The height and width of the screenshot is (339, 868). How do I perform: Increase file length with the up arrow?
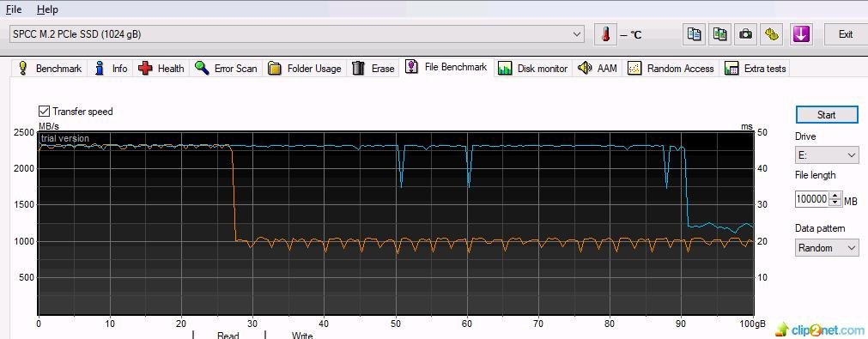(x=835, y=196)
